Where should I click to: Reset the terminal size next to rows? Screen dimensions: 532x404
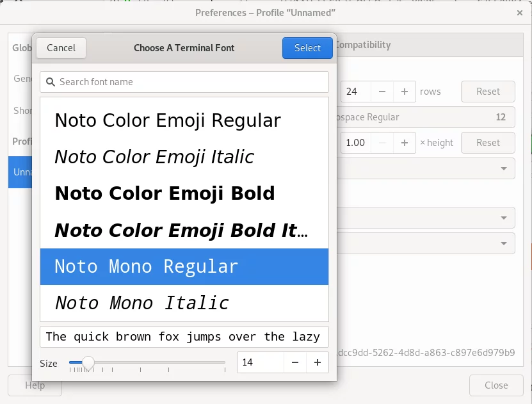(x=488, y=92)
